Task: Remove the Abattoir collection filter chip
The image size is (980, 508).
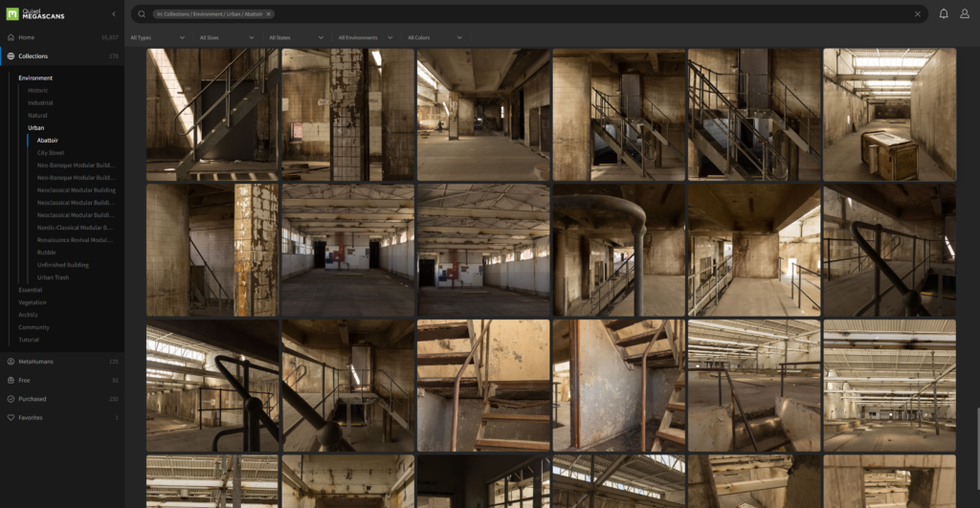Action: [x=269, y=13]
